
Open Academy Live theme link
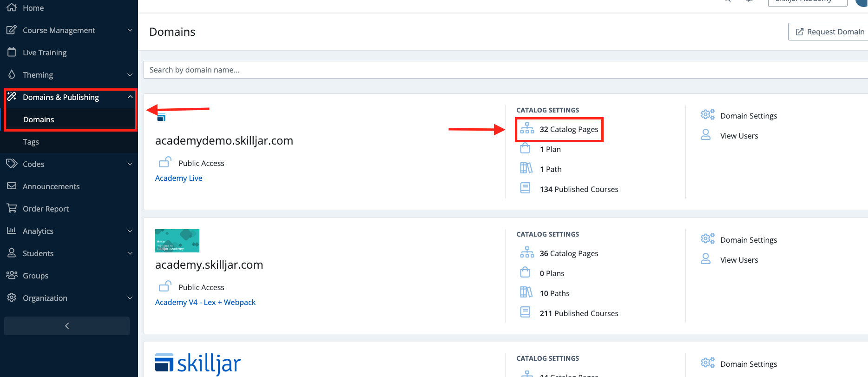pos(179,178)
